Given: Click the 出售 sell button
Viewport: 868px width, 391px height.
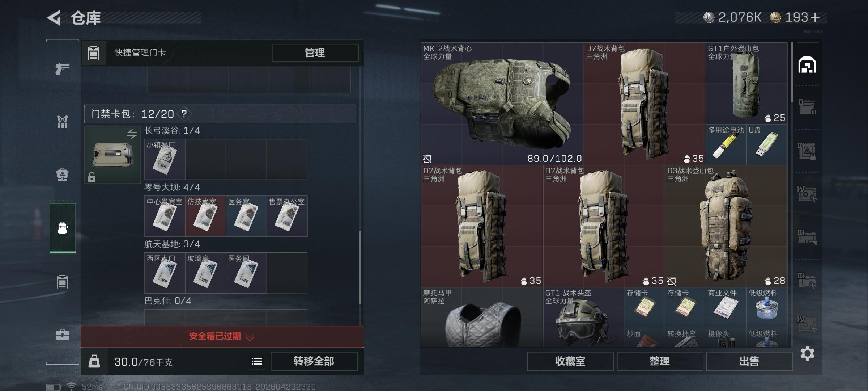Looking at the screenshot, I should click(749, 361).
